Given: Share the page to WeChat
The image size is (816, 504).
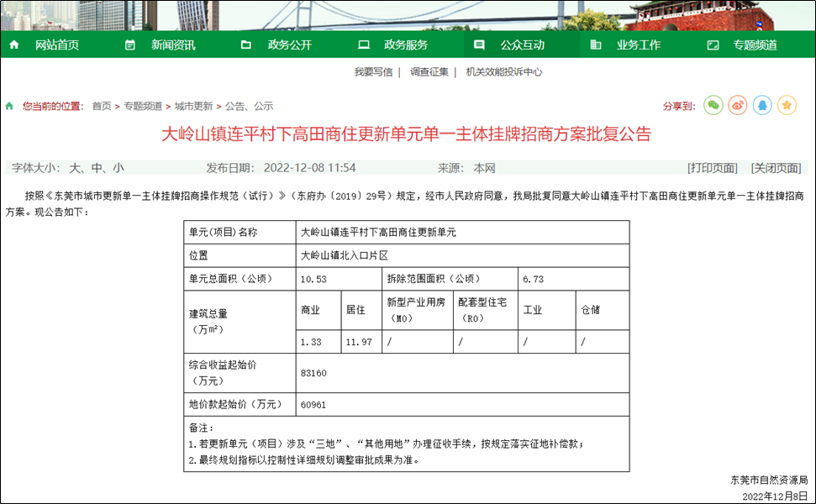Looking at the screenshot, I should click(x=713, y=106).
